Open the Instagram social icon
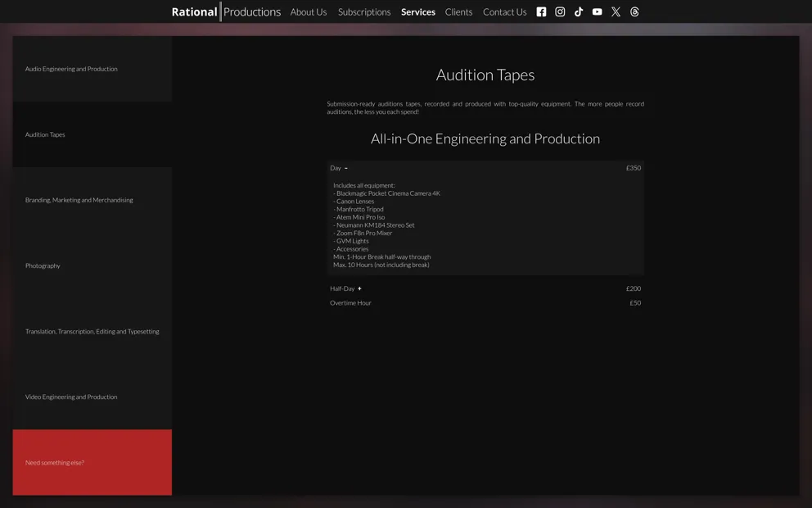 tap(560, 12)
